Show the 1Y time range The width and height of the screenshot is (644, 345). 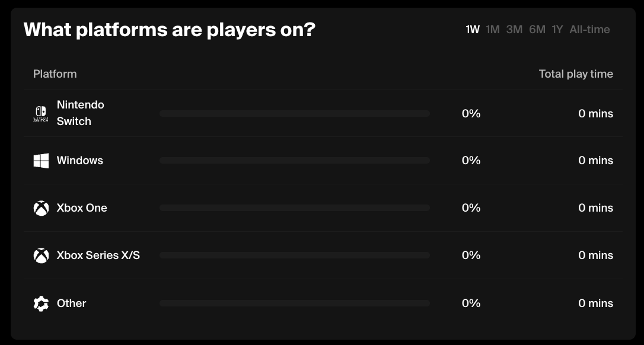point(557,30)
